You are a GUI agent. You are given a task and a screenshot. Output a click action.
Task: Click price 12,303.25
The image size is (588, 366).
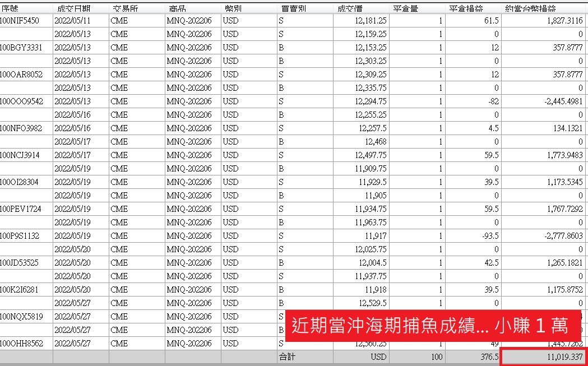click(371, 61)
